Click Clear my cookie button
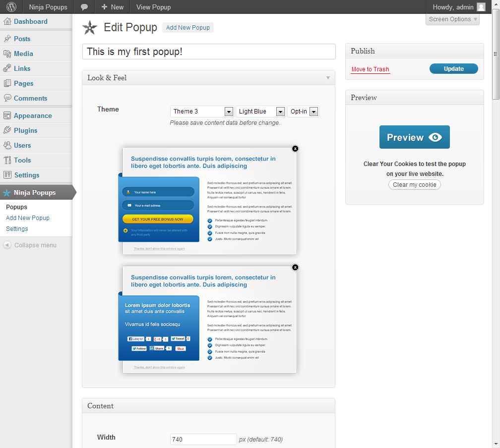 [x=414, y=184]
